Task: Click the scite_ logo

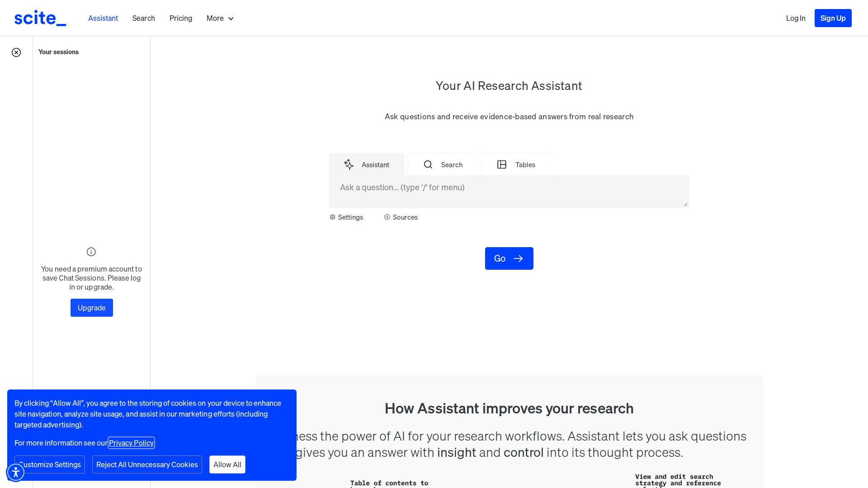Action: pos(40,18)
